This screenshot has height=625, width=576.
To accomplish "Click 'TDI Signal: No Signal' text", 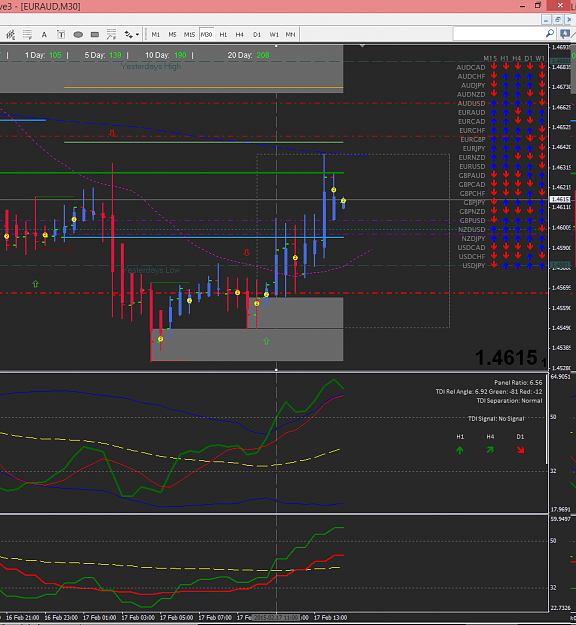I will tap(496, 419).
